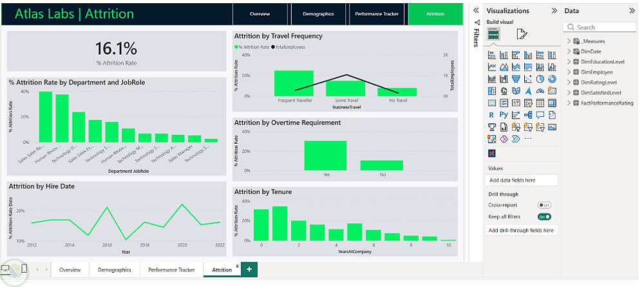Select the Attrition page tab at bottom
The width and height of the screenshot is (644, 287).
[222, 270]
